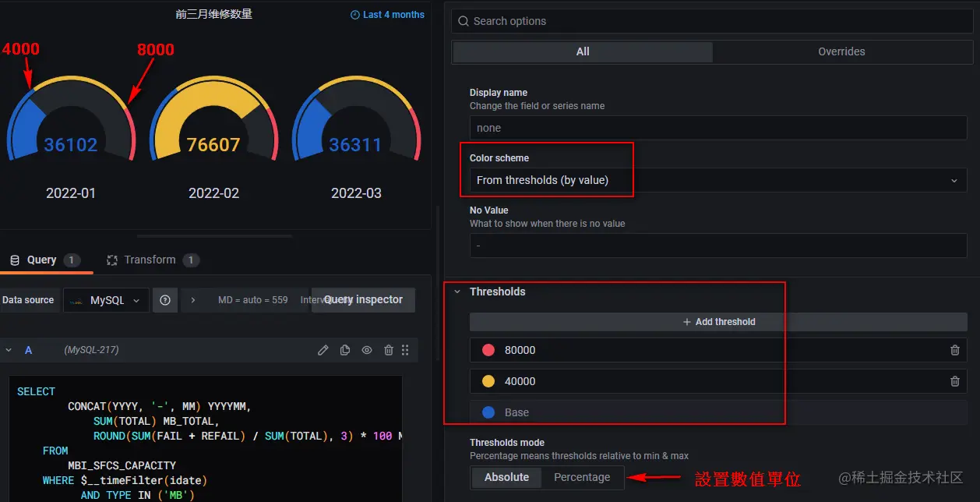This screenshot has width=980, height=502.
Task: Delete query A with the trash icon
Action: tap(389, 350)
